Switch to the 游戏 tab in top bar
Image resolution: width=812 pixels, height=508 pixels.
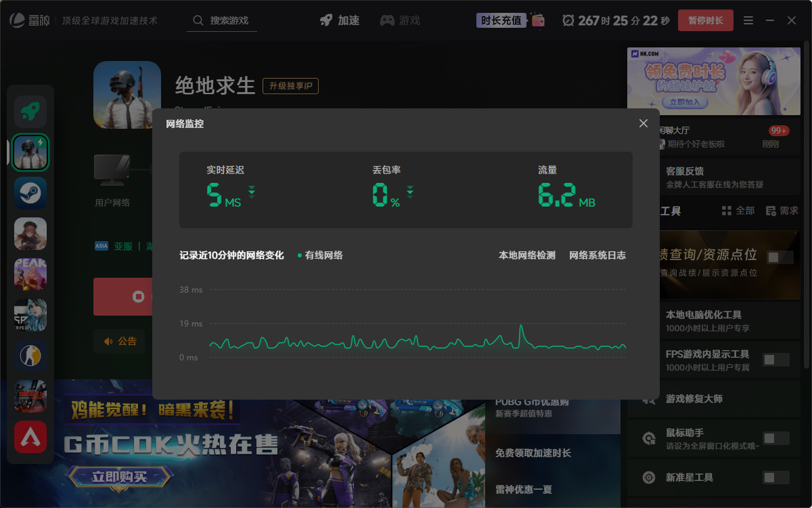tap(400, 20)
